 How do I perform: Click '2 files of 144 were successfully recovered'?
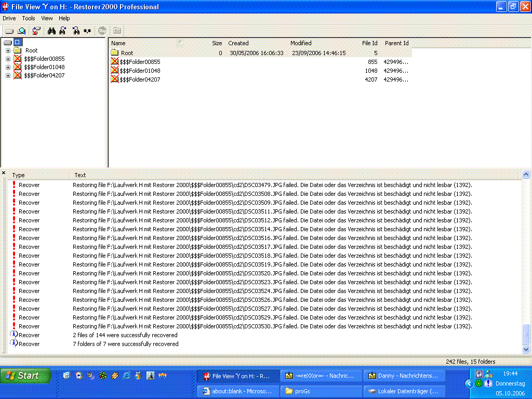tap(125, 335)
